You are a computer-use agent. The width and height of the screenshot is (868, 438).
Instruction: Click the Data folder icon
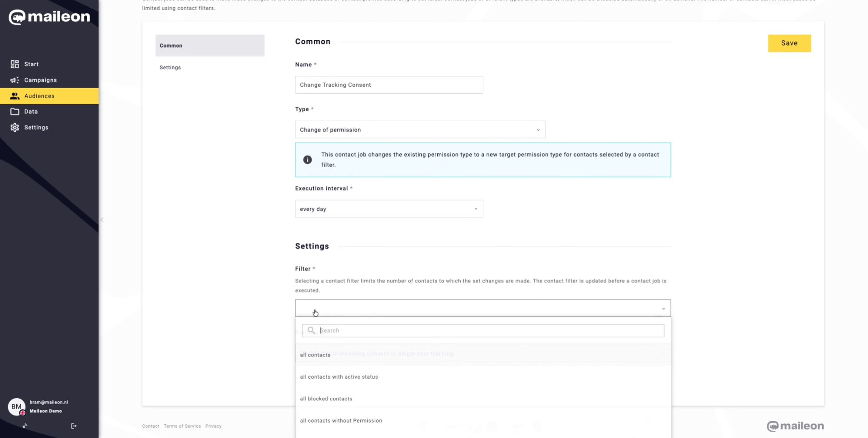(15, 111)
